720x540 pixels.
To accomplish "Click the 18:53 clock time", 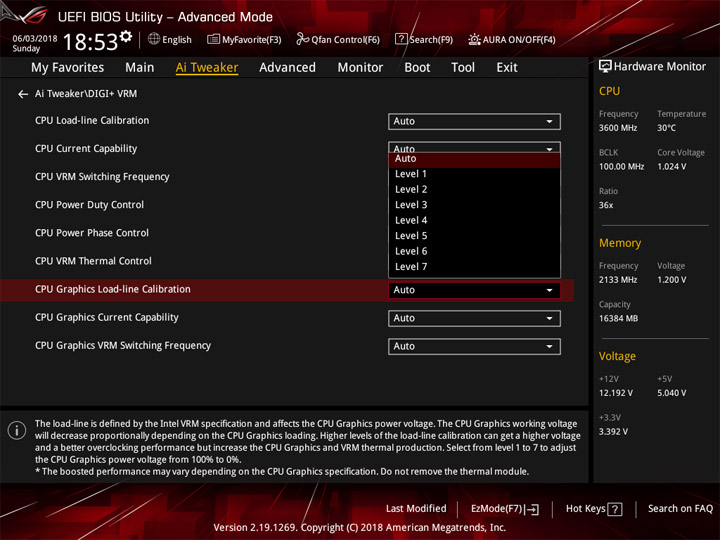I will pos(90,42).
